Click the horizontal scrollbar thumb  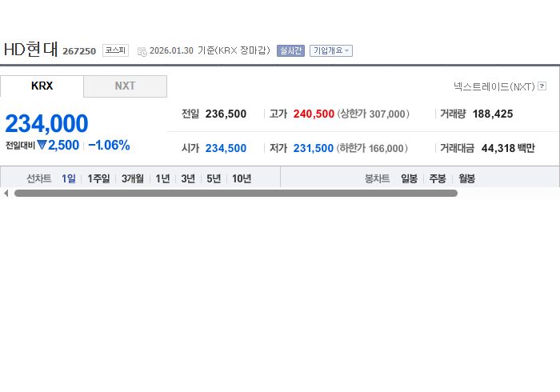[x=236, y=193]
